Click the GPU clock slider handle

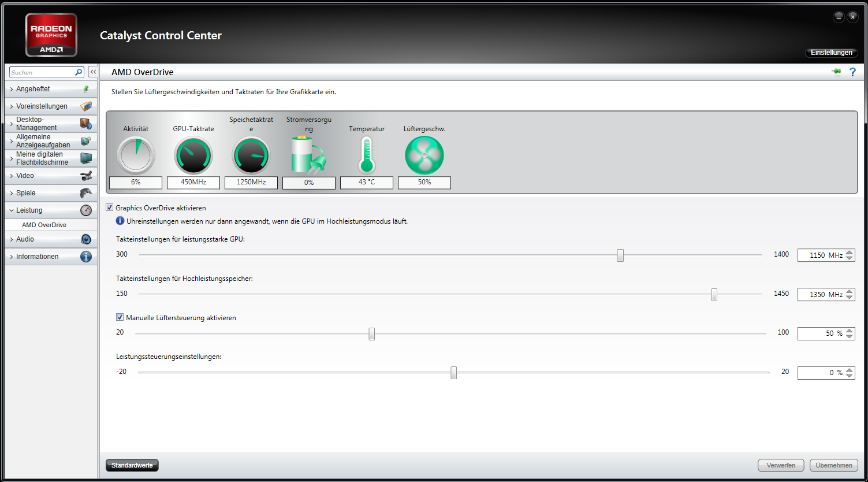tap(620, 255)
